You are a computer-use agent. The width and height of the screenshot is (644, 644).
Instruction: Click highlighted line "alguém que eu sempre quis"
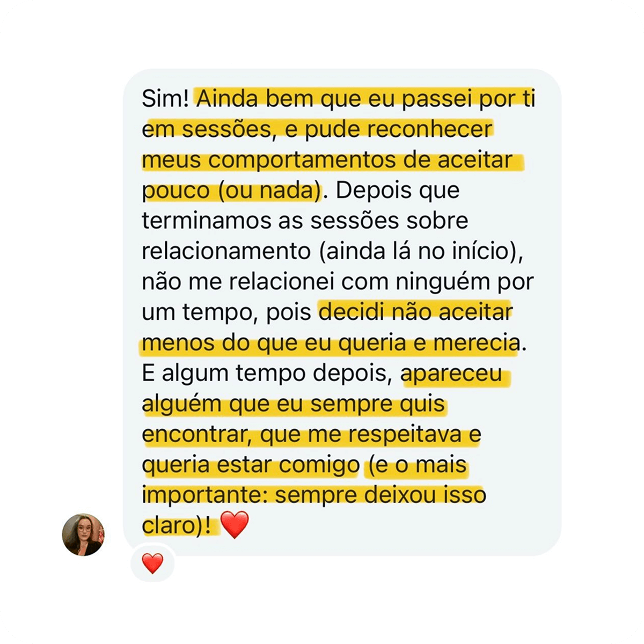[x=294, y=404]
